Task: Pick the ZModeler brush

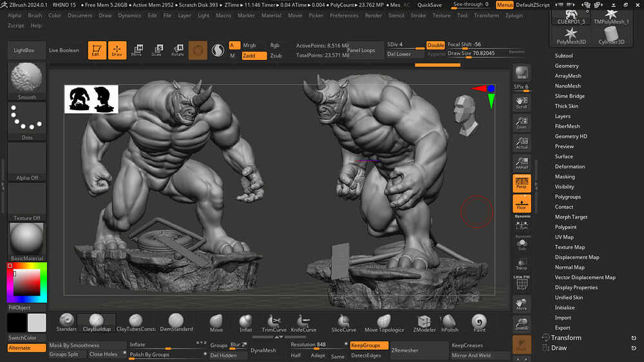Action: (x=424, y=323)
